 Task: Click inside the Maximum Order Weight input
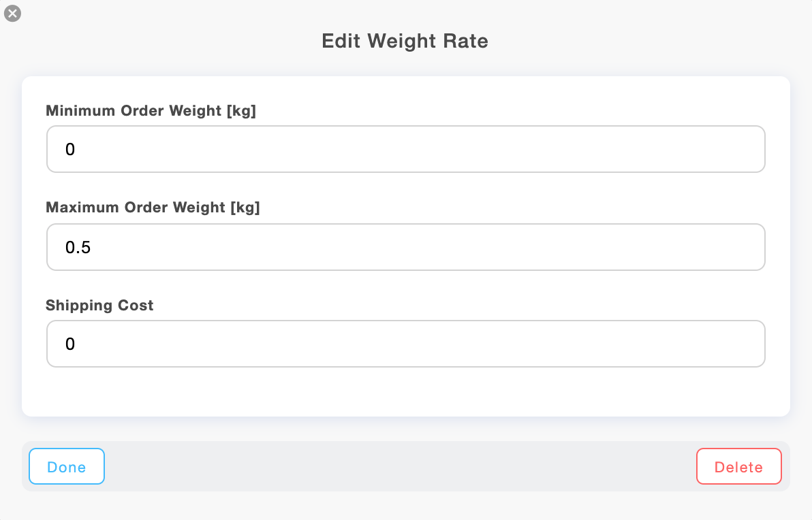click(405, 246)
